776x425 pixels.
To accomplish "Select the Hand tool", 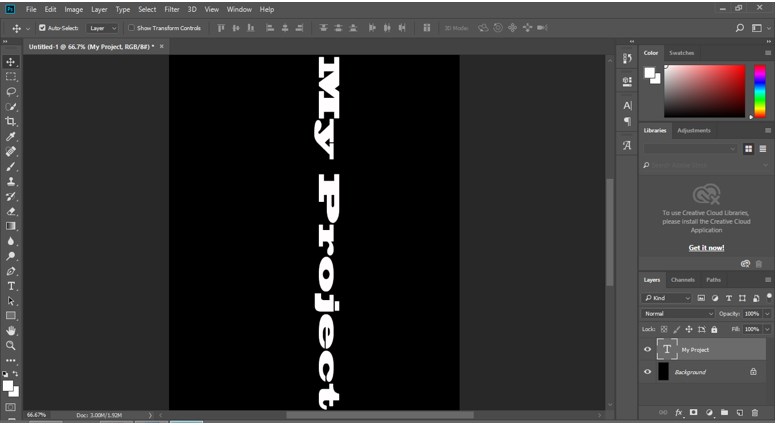I will coord(10,331).
